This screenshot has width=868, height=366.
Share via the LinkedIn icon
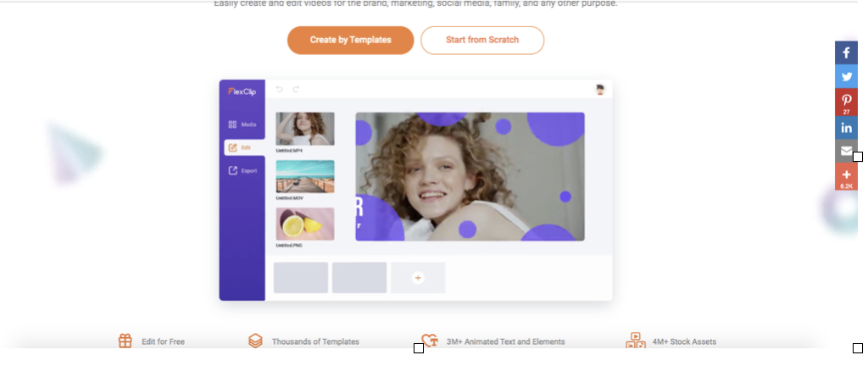pos(846,128)
